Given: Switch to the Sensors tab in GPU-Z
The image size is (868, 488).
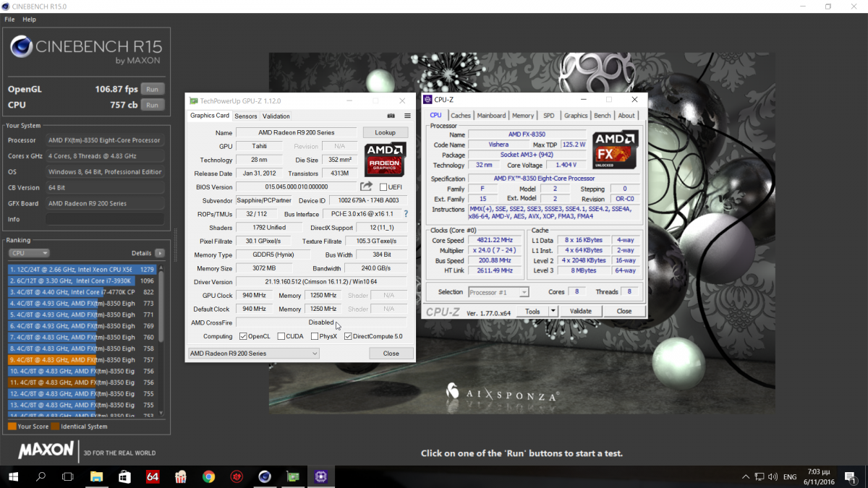Looking at the screenshot, I should [245, 116].
